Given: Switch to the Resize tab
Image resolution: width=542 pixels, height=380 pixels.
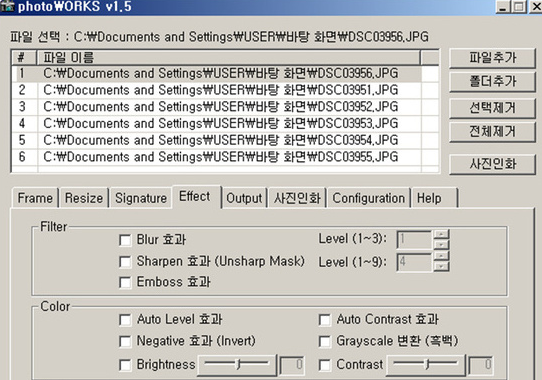Looking at the screenshot, I should coord(84,198).
